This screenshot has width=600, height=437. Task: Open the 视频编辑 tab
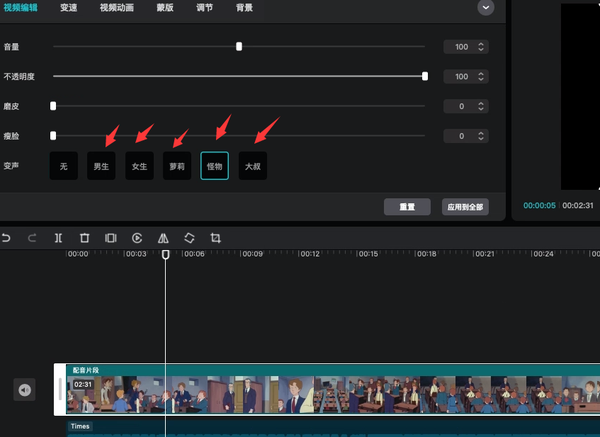coord(21,8)
